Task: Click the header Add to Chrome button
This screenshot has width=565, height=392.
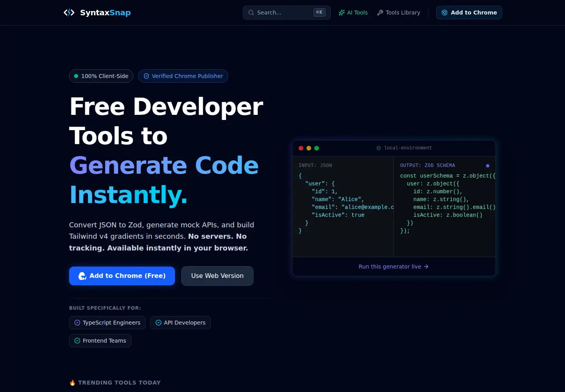Action: (469, 13)
